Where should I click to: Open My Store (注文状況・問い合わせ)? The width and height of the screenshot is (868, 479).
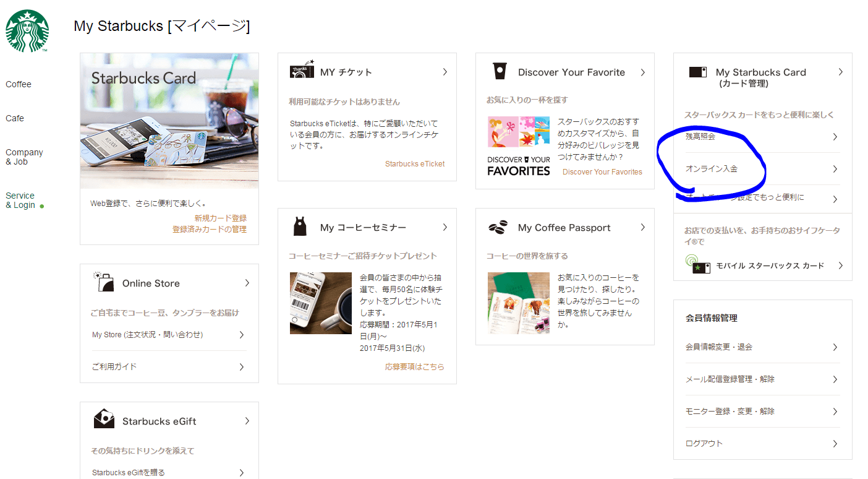[x=169, y=335]
